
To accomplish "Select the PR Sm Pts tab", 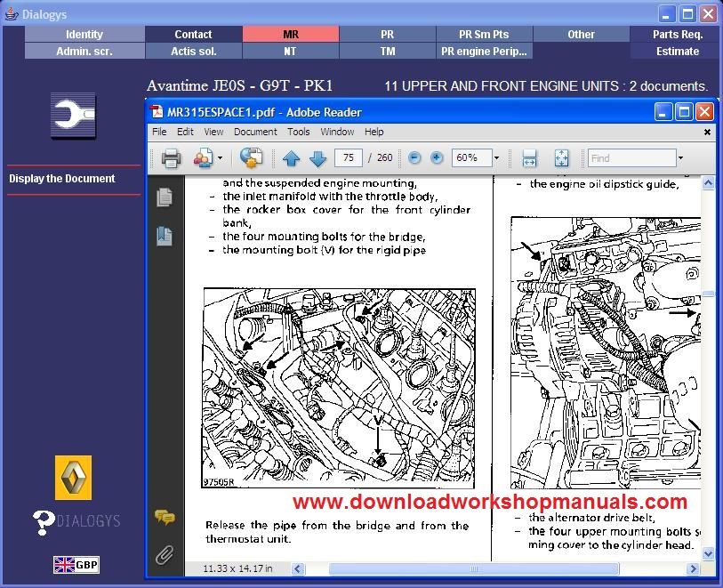I will coord(484,34).
